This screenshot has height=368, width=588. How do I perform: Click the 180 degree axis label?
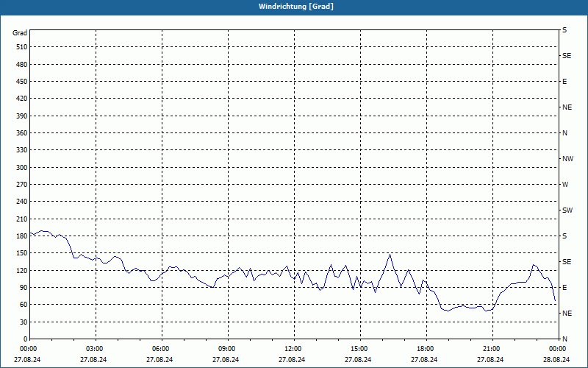(22, 236)
